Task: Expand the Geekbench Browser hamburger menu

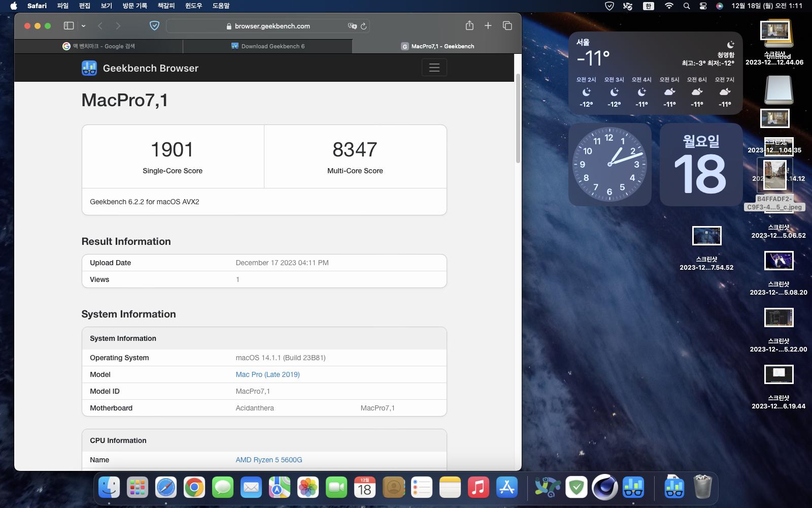Action: tap(434, 68)
